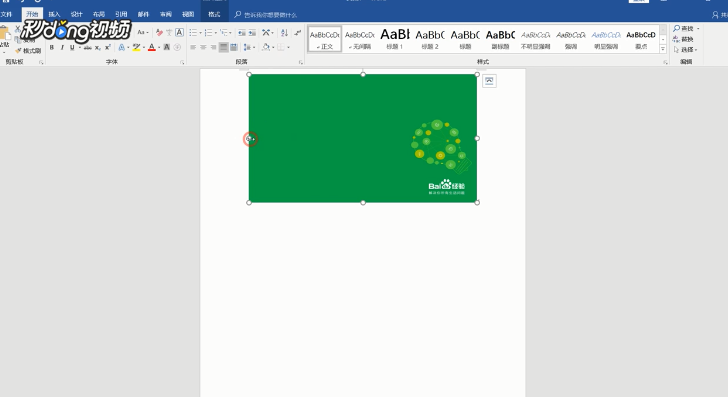Click the multilevel list icon
The width and height of the screenshot is (728, 397).
tap(224, 33)
